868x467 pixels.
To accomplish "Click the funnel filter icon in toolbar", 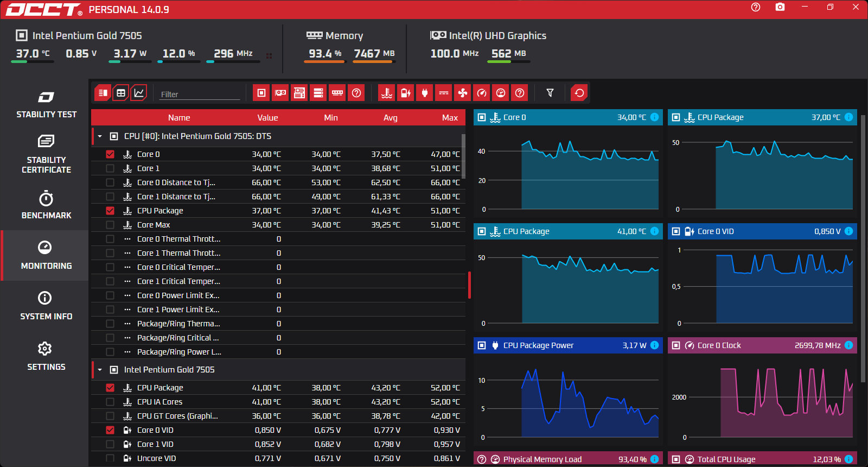I will [550, 93].
